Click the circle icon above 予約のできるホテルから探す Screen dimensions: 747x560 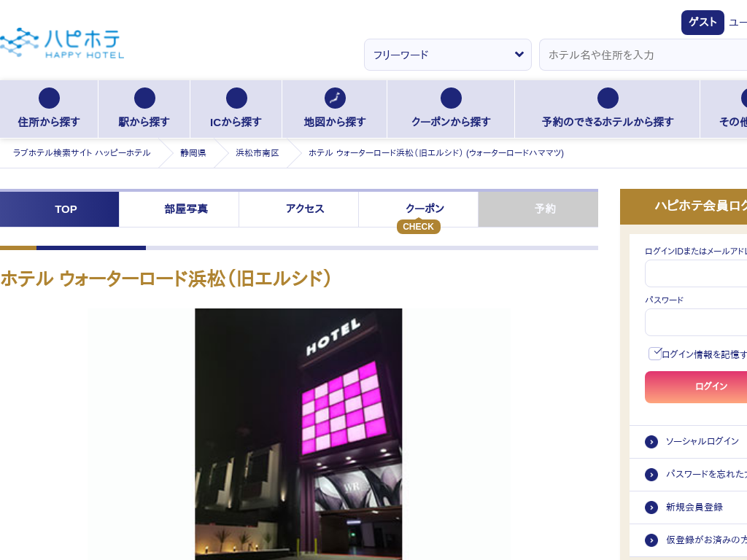tap(608, 98)
